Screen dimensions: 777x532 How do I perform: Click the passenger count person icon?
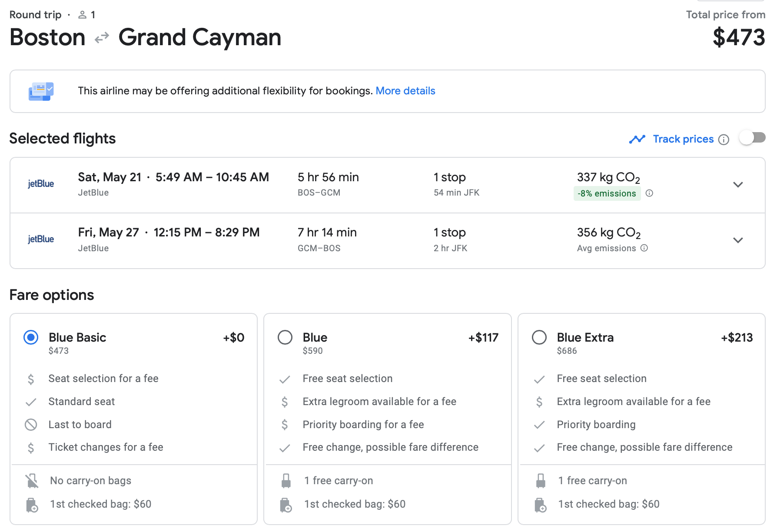pyautogui.click(x=82, y=15)
